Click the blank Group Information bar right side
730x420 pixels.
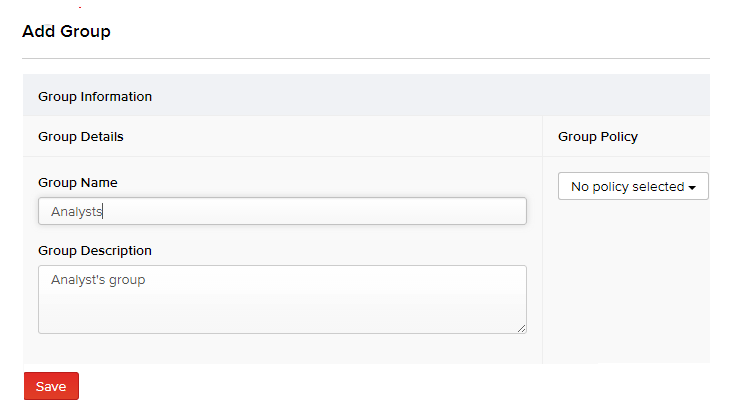(500, 97)
